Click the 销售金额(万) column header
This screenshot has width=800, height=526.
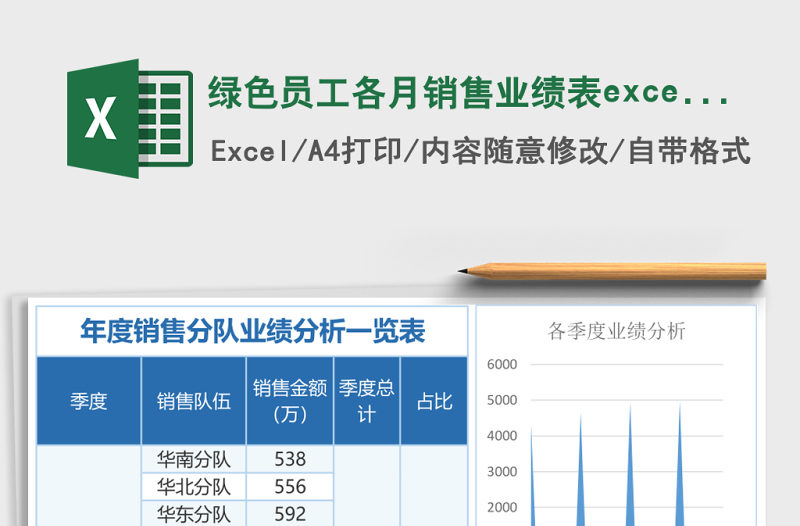pos(289,401)
